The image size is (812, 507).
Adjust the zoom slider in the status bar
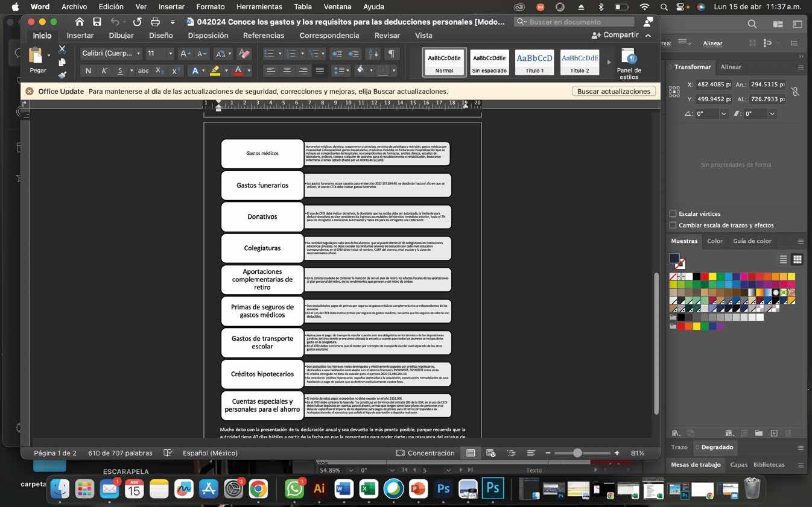pos(578,453)
